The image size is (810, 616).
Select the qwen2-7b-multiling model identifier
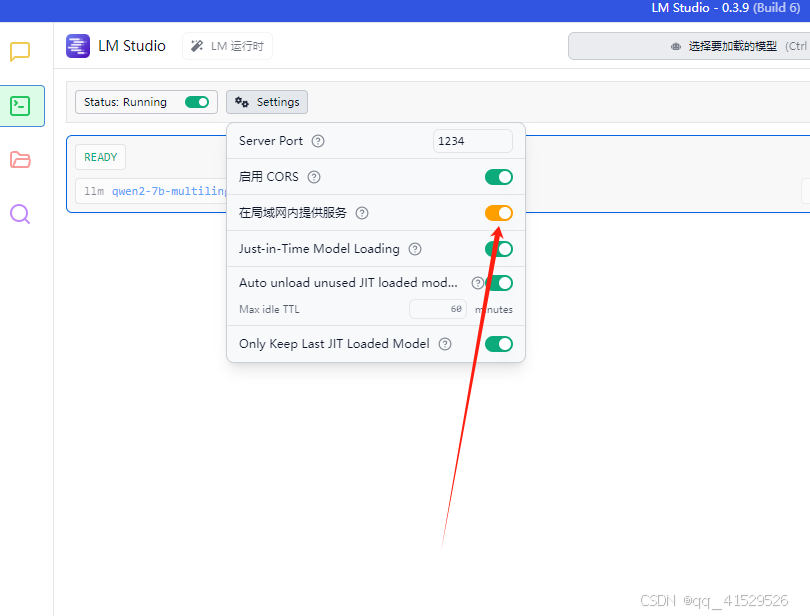(x=169, y=191)
